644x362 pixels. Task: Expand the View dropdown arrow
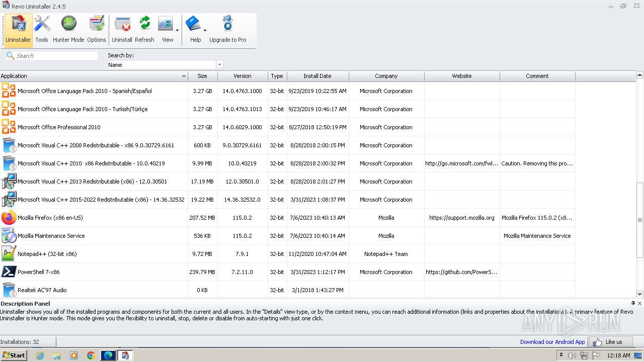(x=177, y=30)
